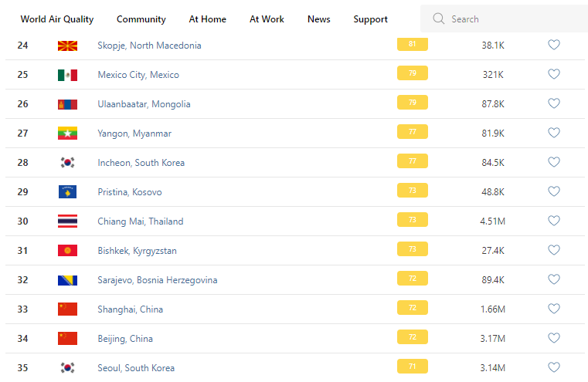Click the North Macedonia flag icon
Viewport: 588px width, 382px height.
pos(67,46)
